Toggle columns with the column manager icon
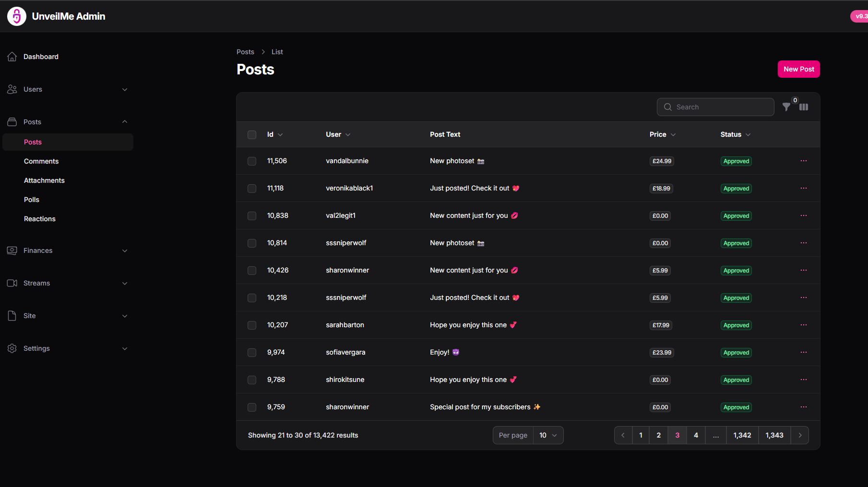Screen dimensions: 868x487 804,107
